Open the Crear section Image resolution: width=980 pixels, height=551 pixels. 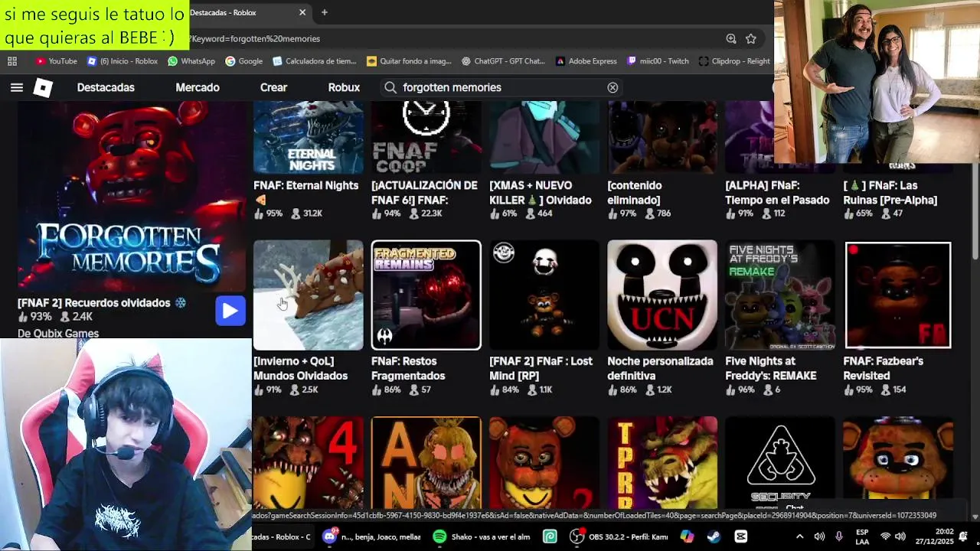[x=273, y=87]
